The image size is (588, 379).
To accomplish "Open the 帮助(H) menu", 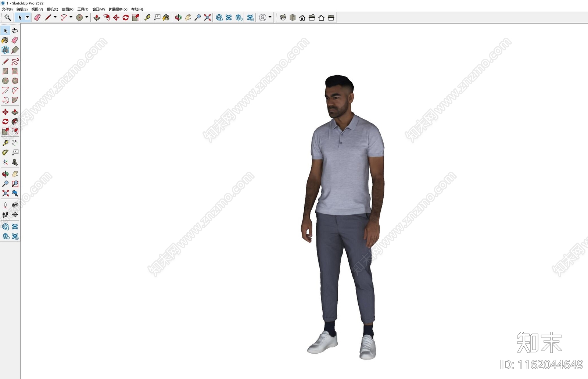I will point(137,9).
